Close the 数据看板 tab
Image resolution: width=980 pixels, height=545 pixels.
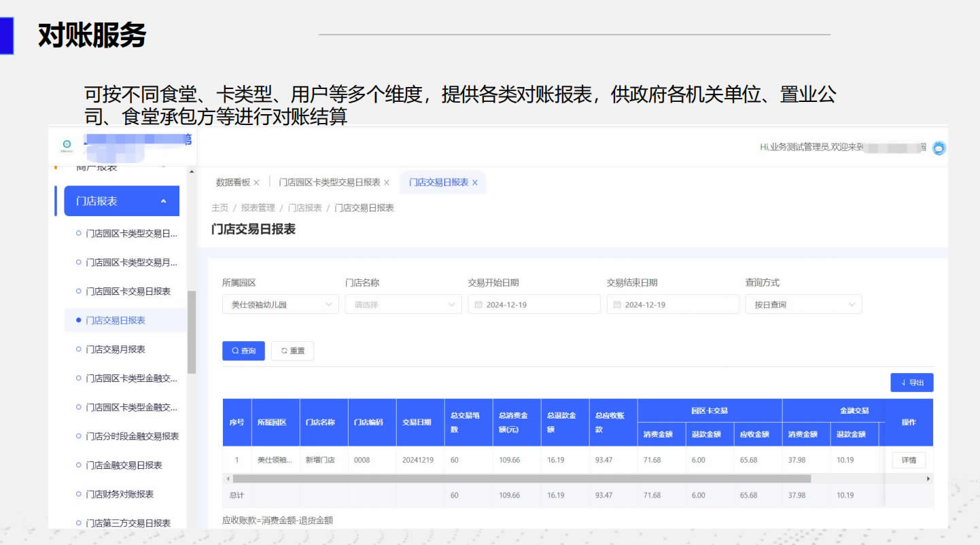pyautogui.click(x=256, y=183)
